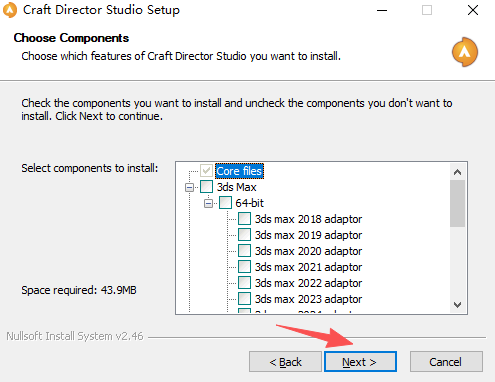This screenshot has height=382, width=495.
Task: Select the 3ds max 2021 adaptor label
Action: point(308,267)
